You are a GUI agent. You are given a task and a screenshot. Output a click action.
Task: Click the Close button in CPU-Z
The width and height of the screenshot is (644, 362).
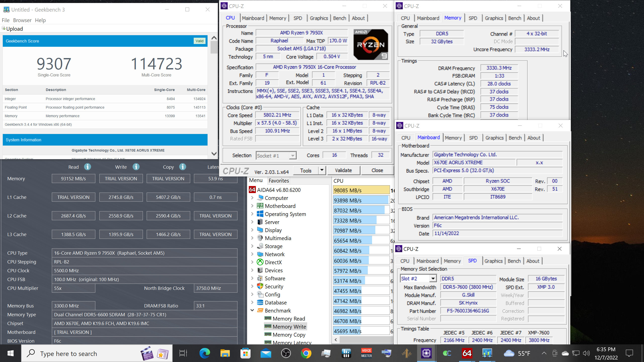tap(377, 170)
